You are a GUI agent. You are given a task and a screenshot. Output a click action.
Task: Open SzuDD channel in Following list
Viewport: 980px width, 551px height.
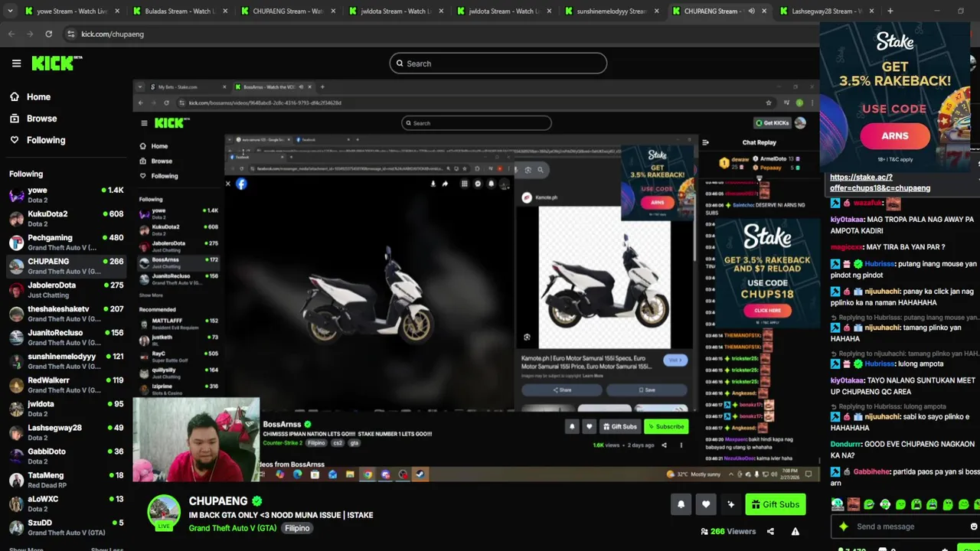click(66, 527)
